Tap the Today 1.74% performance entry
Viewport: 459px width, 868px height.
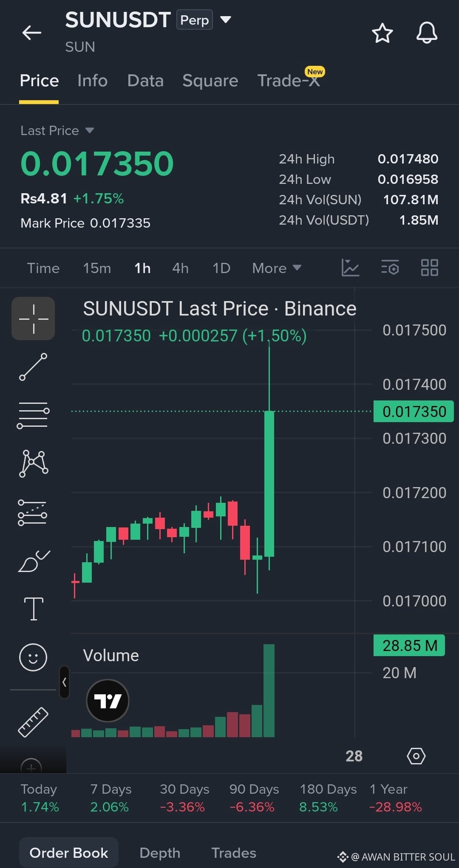click(x=40, y=798)
